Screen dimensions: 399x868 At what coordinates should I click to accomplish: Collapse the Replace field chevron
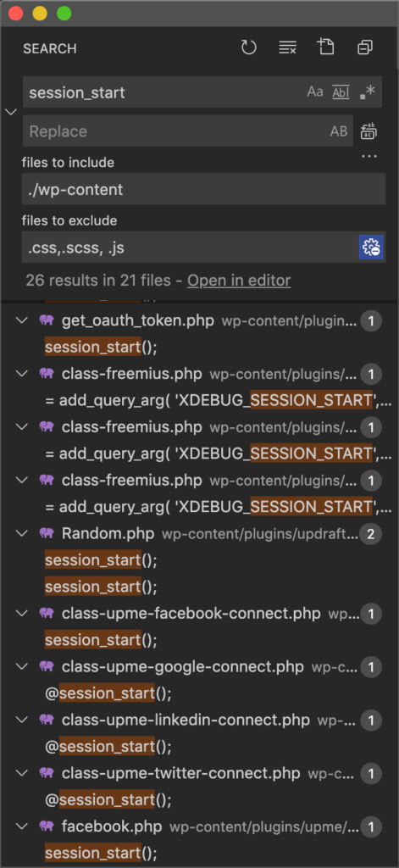pyautogui.click(x=11, y=112)
